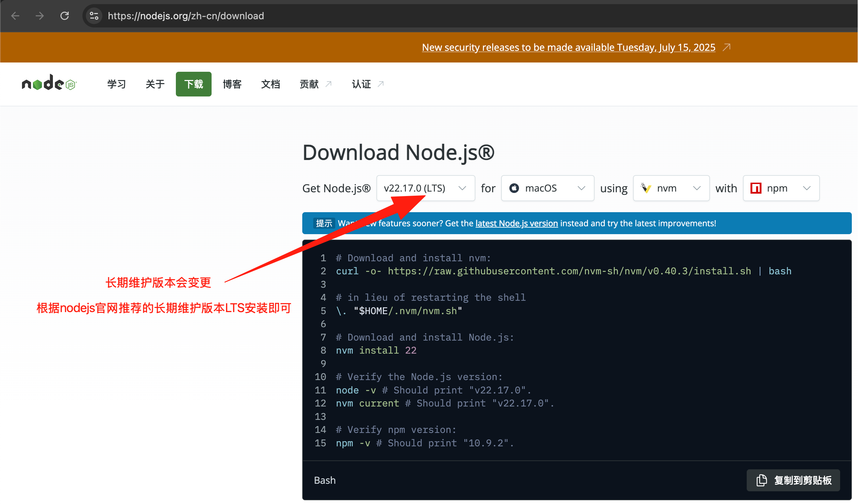Select the 下载 navigation tab
858x504 pixels.
193,84
